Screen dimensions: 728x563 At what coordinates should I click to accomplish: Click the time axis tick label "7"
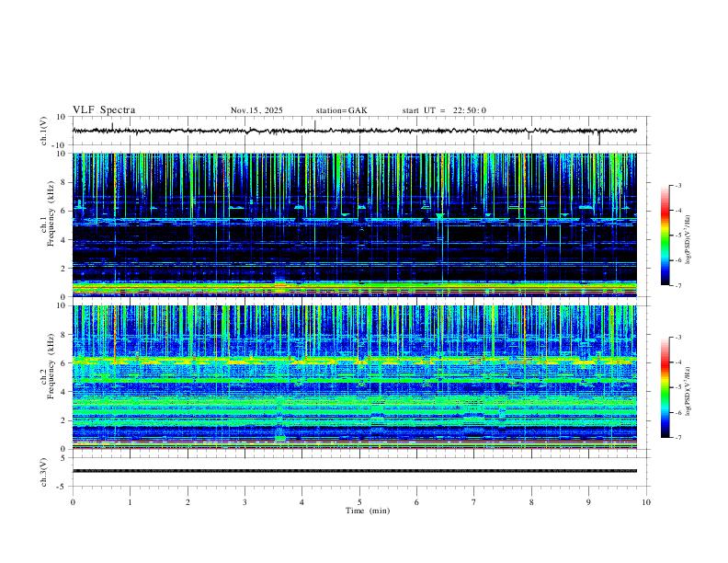474,502
